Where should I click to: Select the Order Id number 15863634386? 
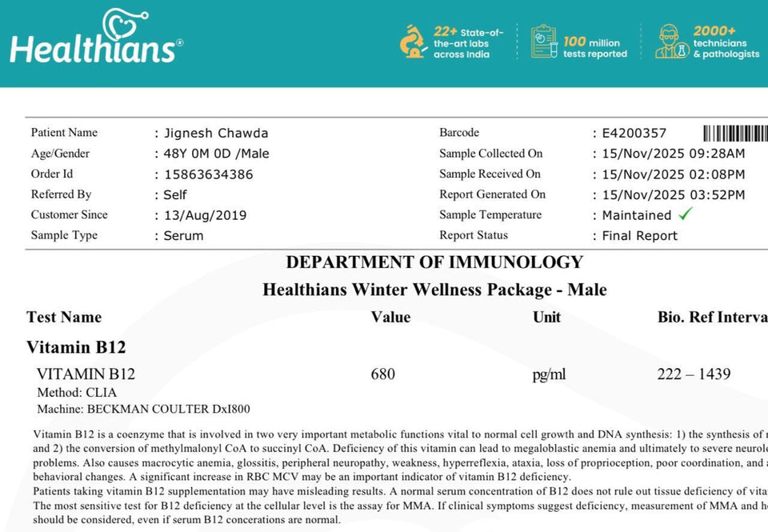point(208,174)
